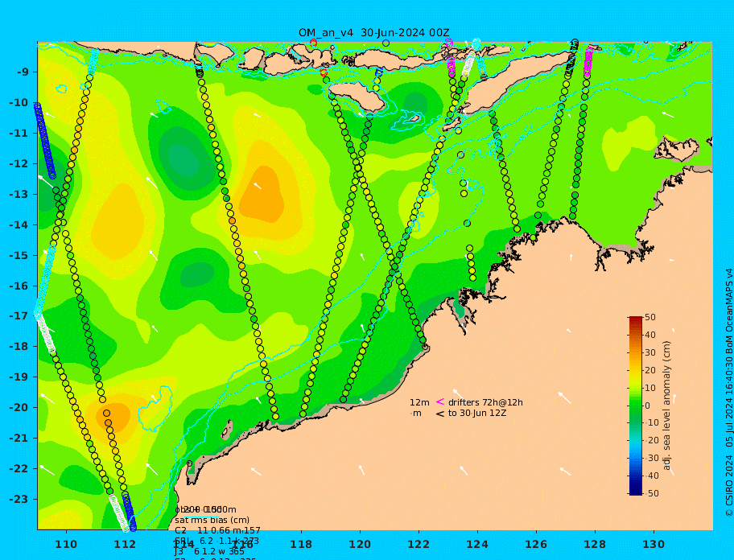Click colorbar tick label -50
This screenshot has height=560, width=734.
point(650,493)
